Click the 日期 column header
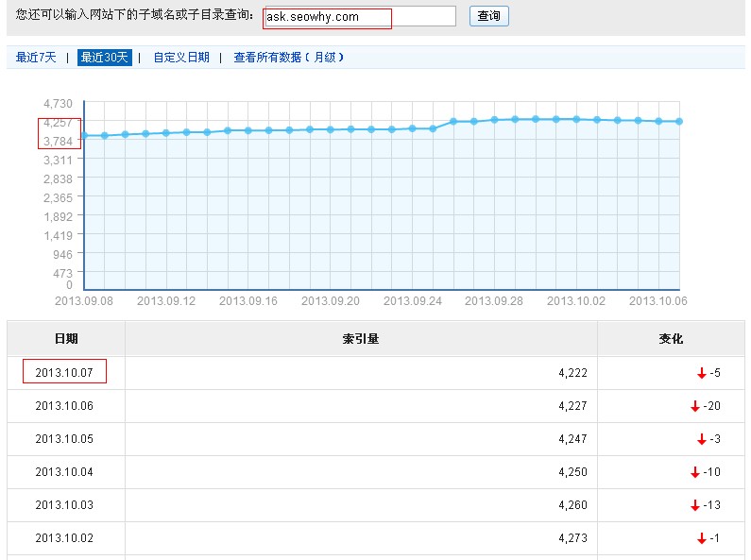This screenshot has height=560, width=751. click(66, 339)
